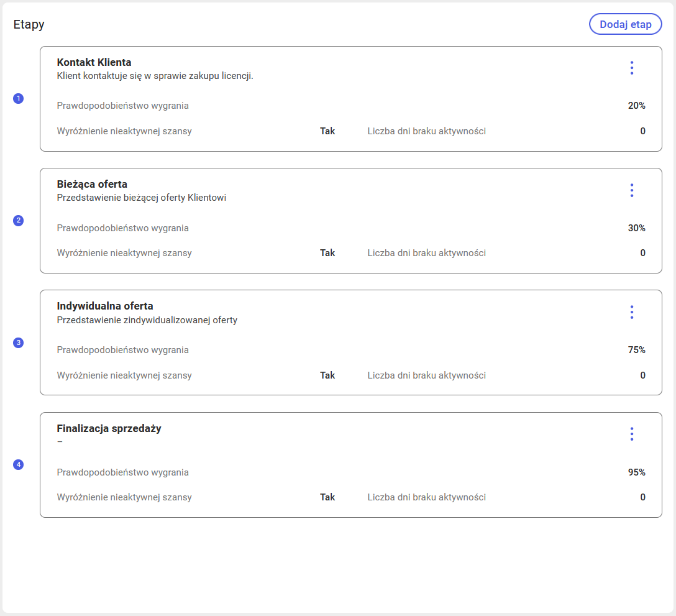Click the Dodaj etap button
Image resolution: width=676 pixels, height=616 pixels.
coord(625,24)
